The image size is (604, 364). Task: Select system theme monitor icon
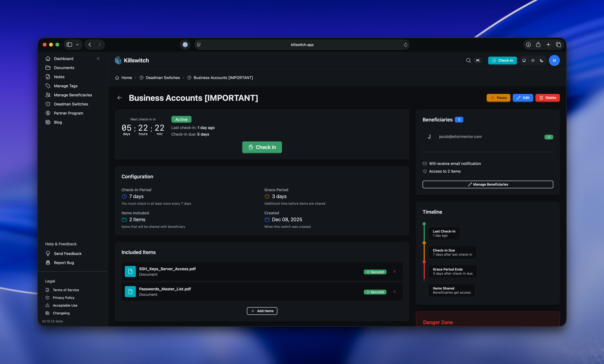coord(524,60)
